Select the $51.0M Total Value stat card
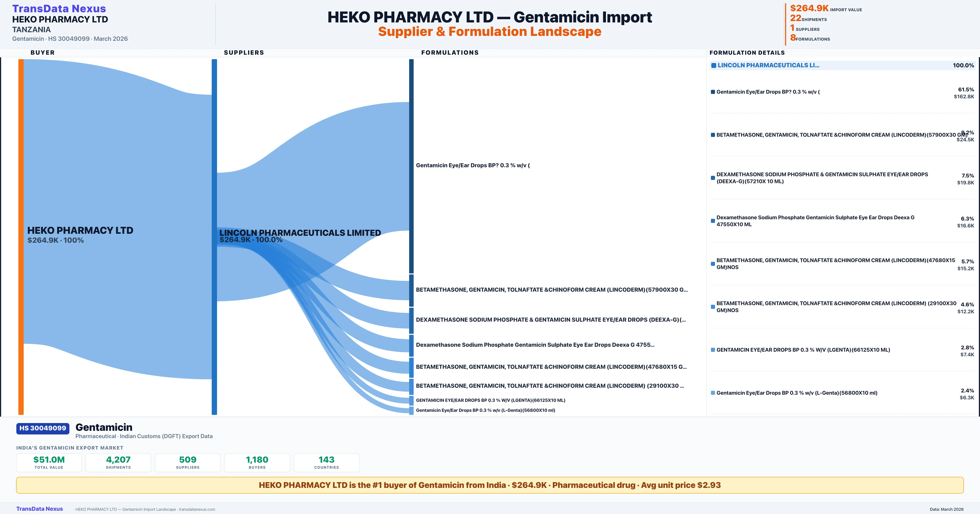The width and height of the screenshot is (980, 514). [49, 462]
